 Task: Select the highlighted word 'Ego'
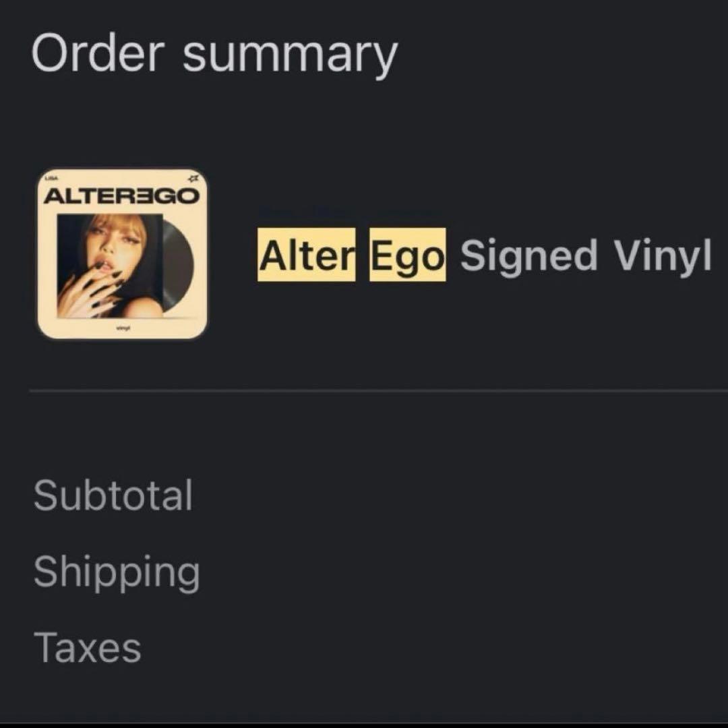click(407, 255)
